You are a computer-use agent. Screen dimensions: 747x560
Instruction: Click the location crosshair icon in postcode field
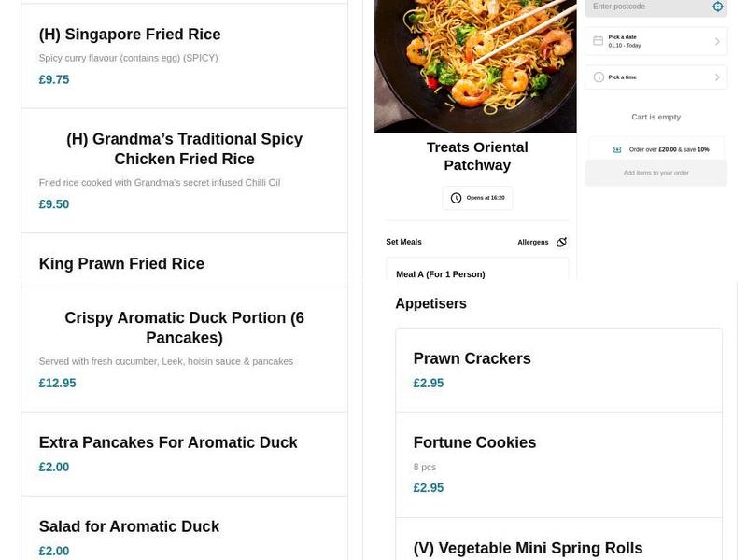[x=717, y=7]
